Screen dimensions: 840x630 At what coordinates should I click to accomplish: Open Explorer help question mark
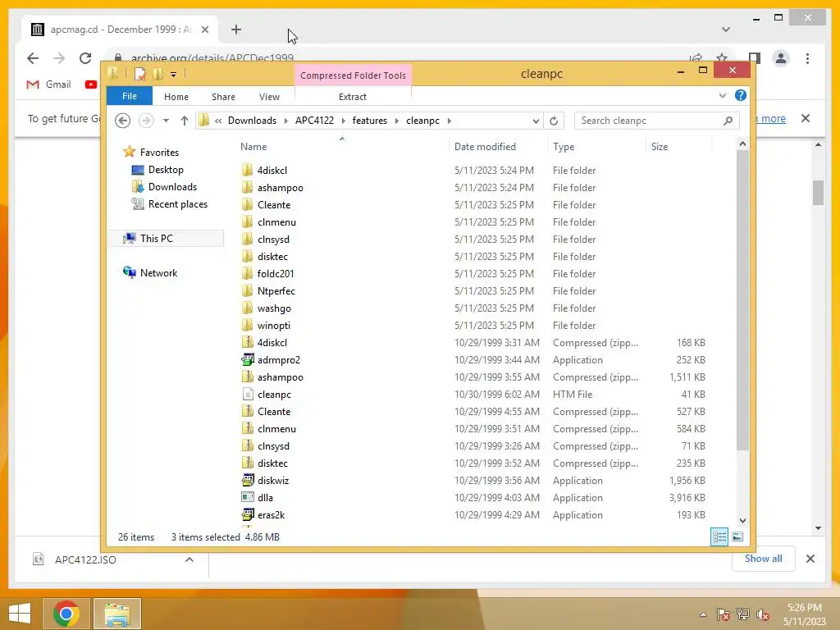(x=741, y=95)
